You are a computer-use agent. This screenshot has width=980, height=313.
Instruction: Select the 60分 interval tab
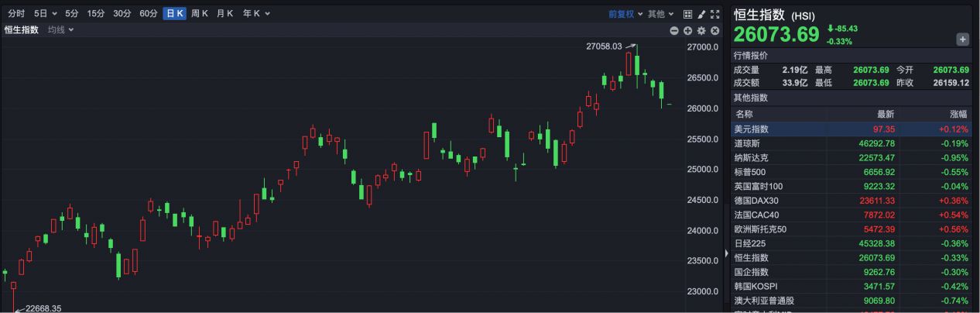[149, 14]
